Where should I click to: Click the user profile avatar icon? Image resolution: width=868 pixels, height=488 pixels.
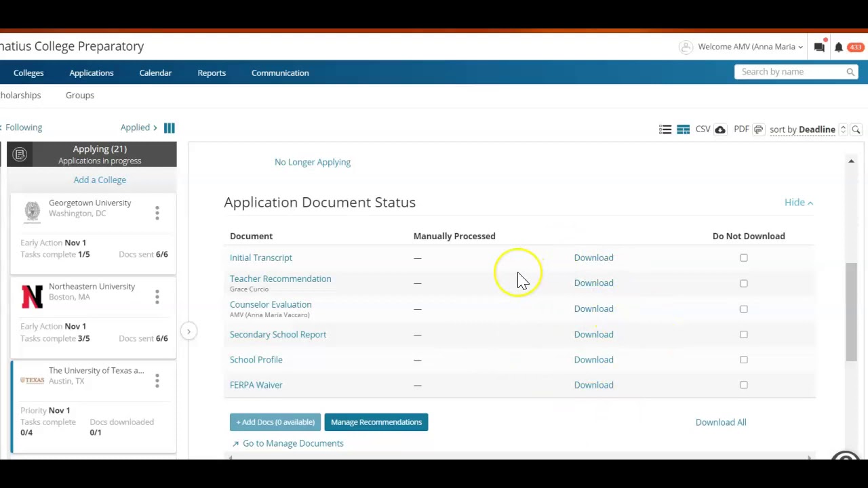click(686, 47)
